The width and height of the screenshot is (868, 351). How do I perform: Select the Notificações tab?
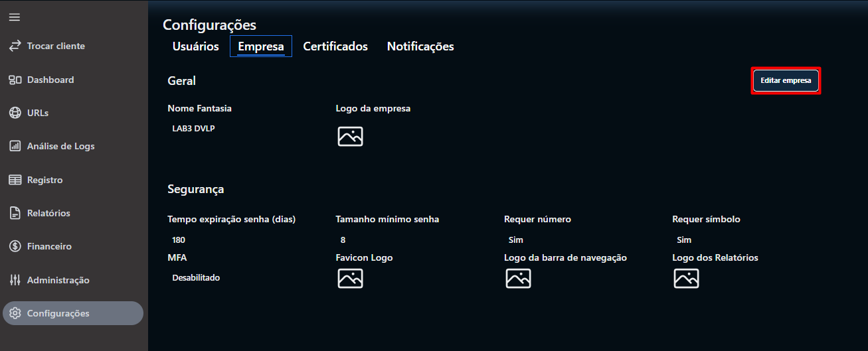point(420,46)
